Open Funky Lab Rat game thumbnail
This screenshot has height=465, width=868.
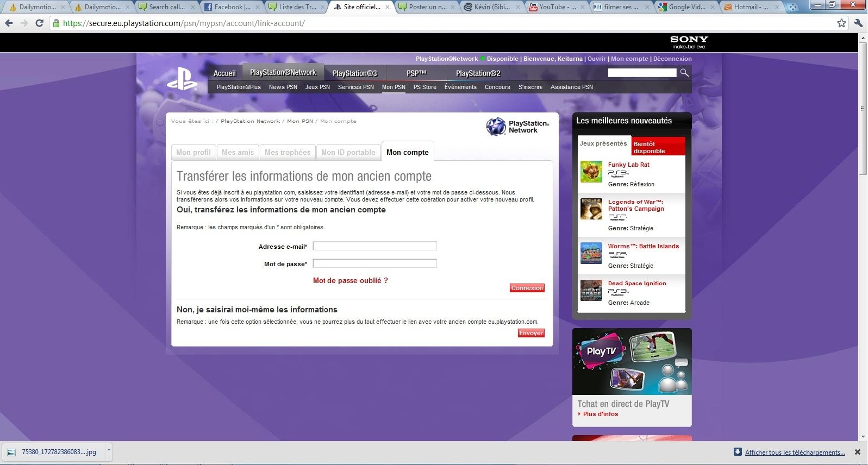591,172
